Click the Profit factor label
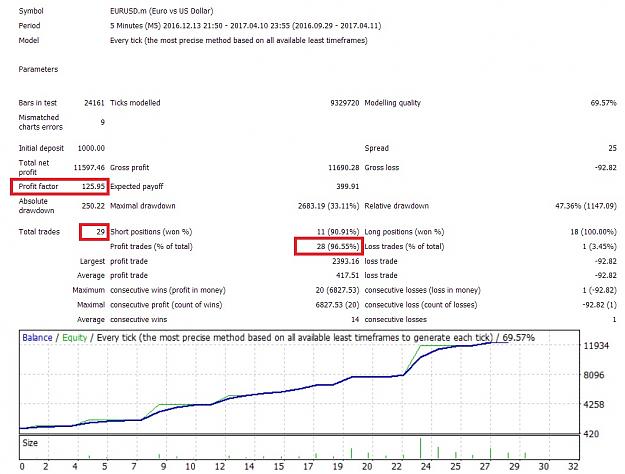Screen dimensions: 625x474 [x=38, y=186]
